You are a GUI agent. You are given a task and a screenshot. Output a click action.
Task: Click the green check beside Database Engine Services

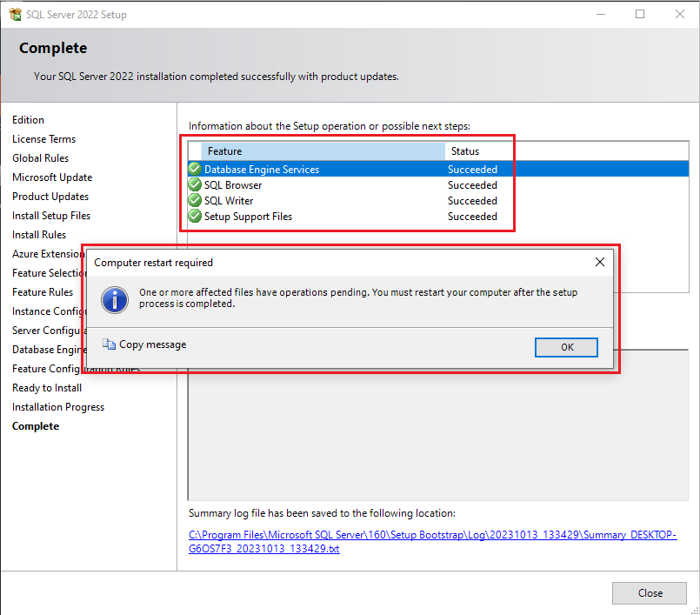pos(195,170)
